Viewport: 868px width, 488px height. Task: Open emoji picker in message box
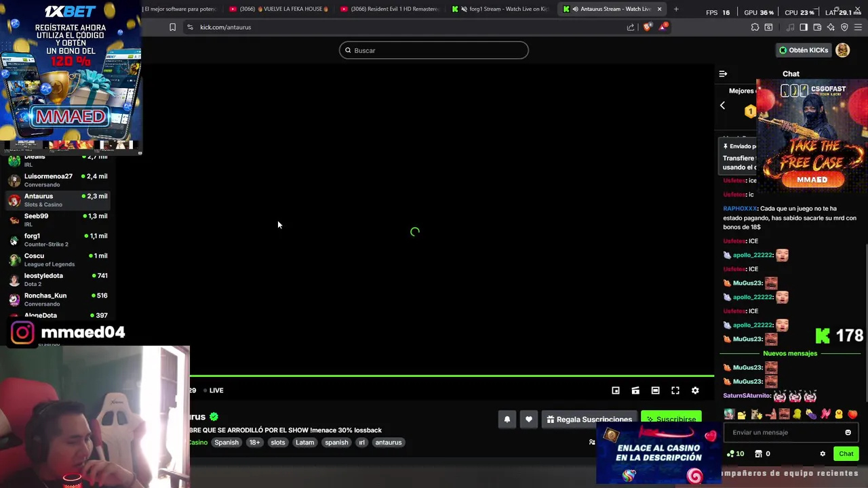tap(848, 432)
